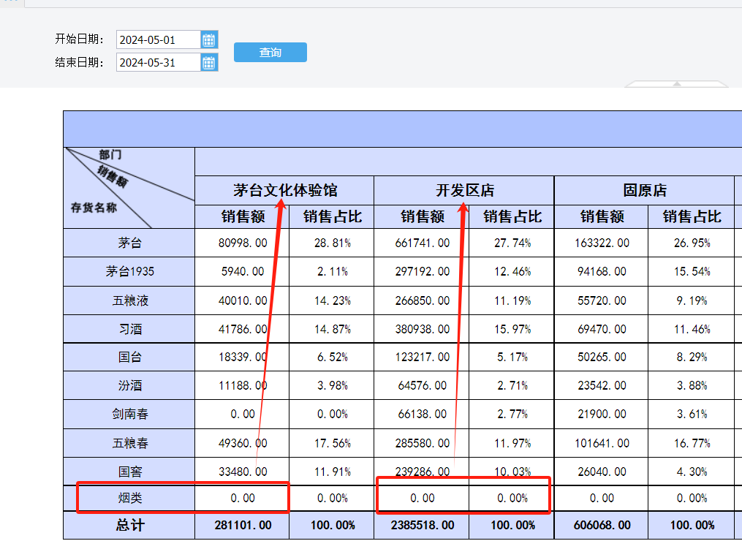Select the 汾酒 row label

pyautogui.click(x=129, y=385)
